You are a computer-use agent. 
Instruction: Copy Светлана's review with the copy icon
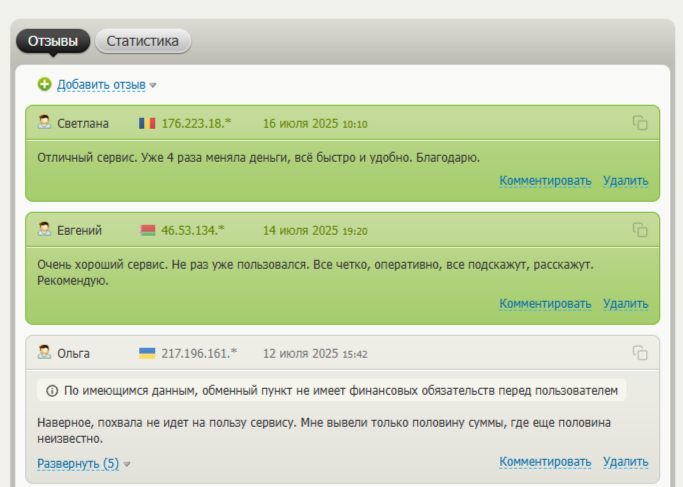pyautogui.click(x=640, y=123)
